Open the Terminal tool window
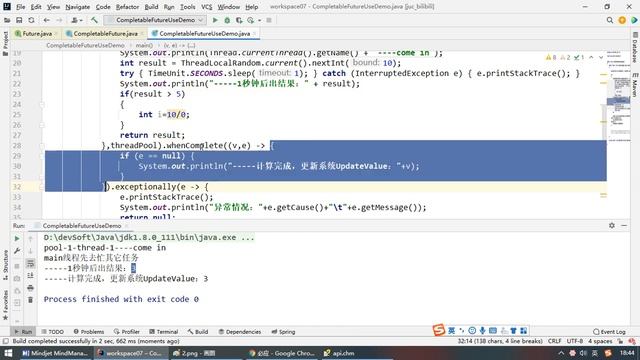The image size is (640, 360). (164, 332)
